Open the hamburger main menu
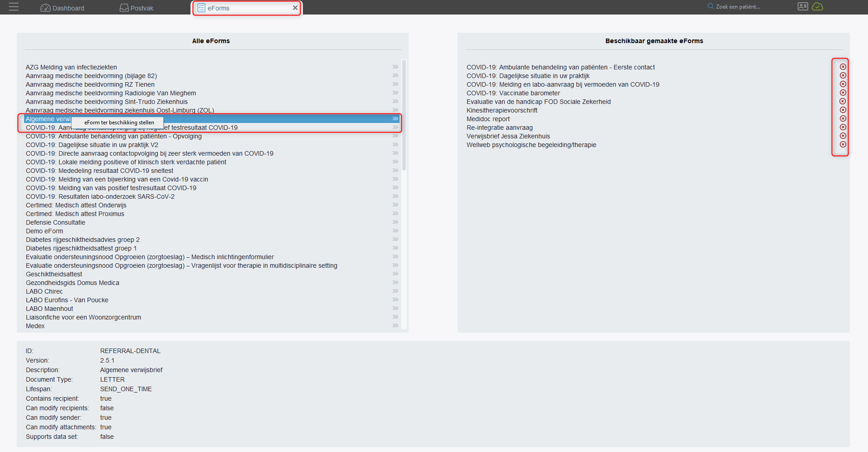 coord(14,7)
